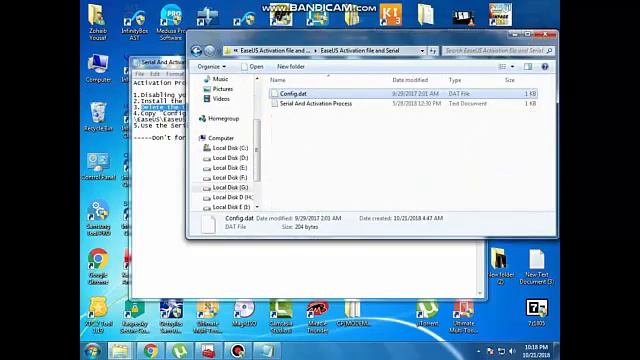Click 'EaseUS Activation file and Serial' breadcrumb
This screenshot has width=640, height=360.
[x=360, y=51]
